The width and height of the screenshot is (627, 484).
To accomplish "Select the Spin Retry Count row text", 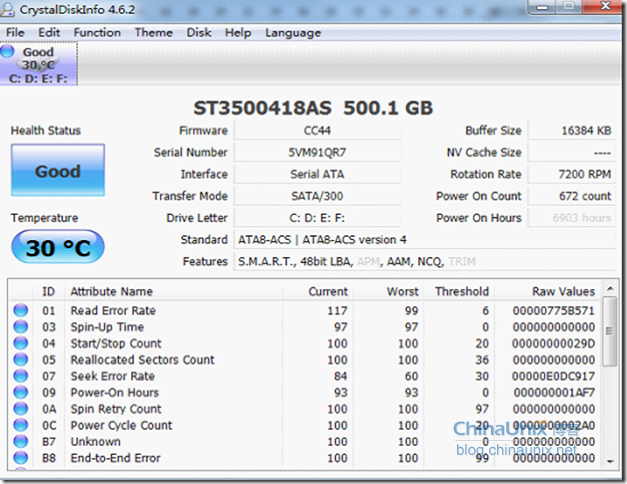I will point(116,409).
